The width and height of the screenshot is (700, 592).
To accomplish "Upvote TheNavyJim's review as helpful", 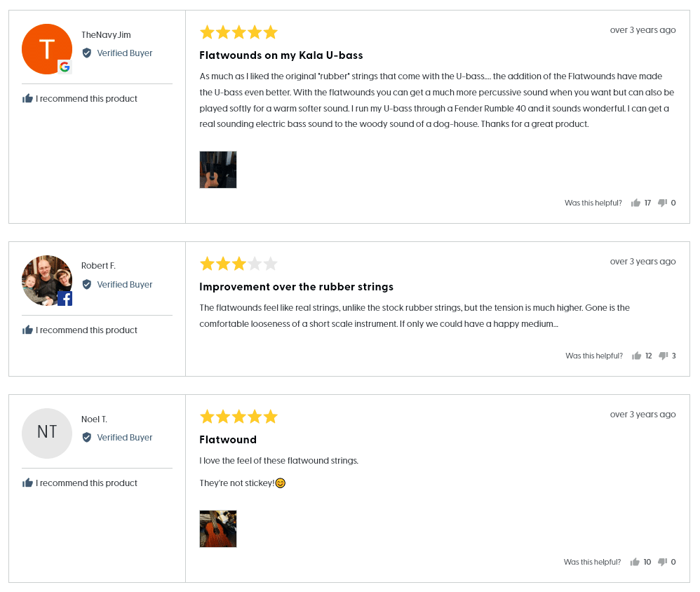I will [x=635, y=203].
